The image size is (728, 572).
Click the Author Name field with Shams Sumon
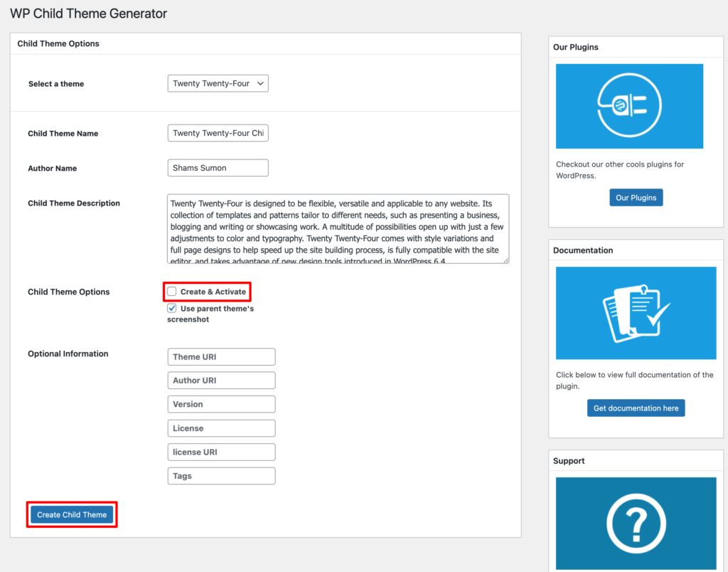point(218,168)
